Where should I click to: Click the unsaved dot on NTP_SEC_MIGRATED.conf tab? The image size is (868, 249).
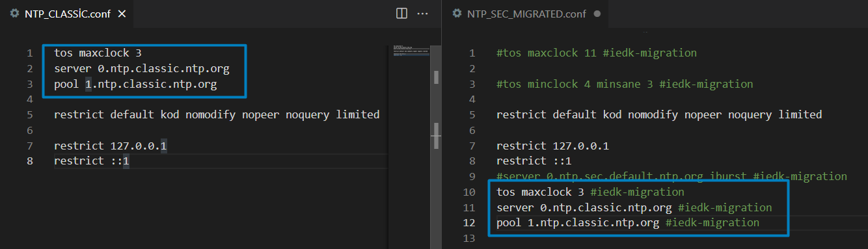(597, 14)
